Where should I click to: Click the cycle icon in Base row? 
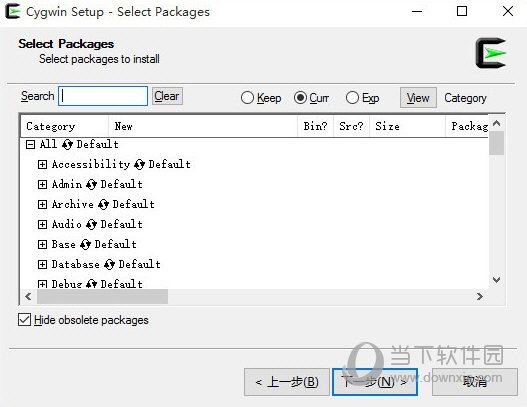(85, 244)
